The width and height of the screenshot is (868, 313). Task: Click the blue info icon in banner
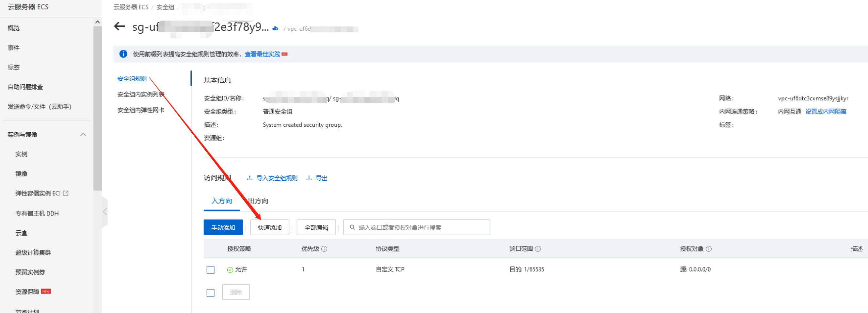(x=123, y=54)
